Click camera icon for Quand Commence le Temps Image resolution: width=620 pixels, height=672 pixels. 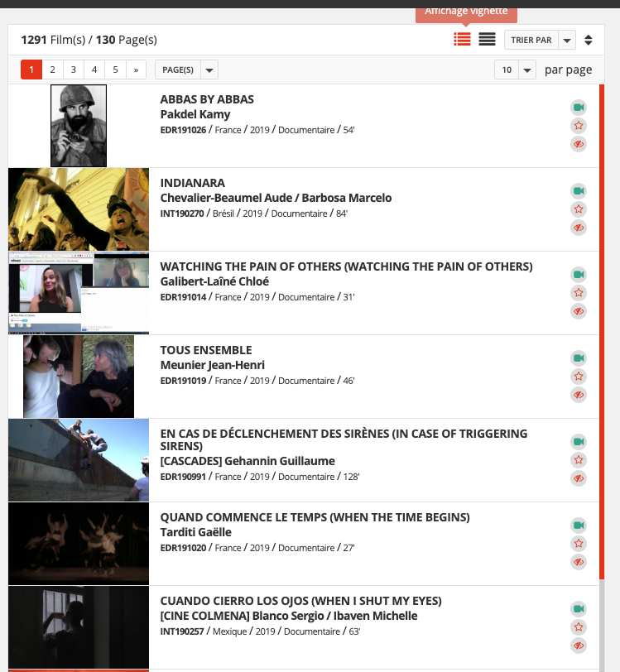pyautogui.click(x=579, y=526)
